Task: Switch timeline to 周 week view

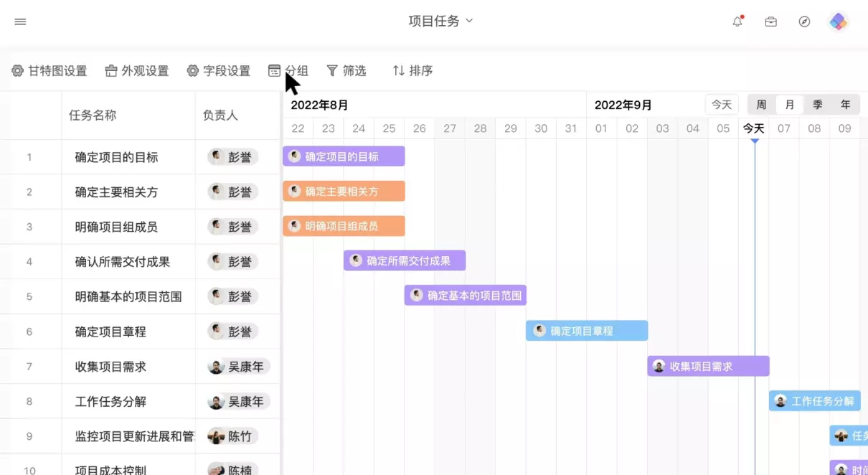Action: [761, 105]
